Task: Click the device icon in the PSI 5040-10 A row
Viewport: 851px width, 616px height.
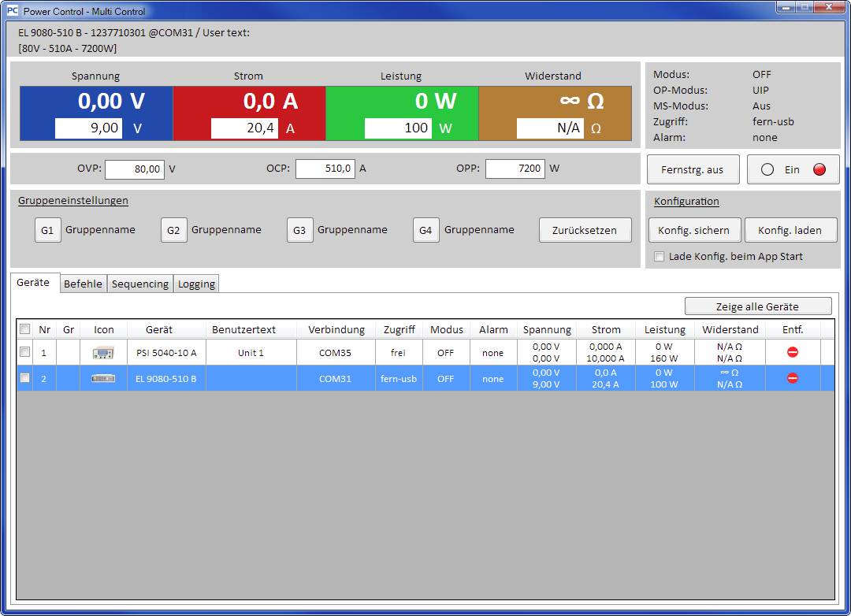Action: pos(102,352)
